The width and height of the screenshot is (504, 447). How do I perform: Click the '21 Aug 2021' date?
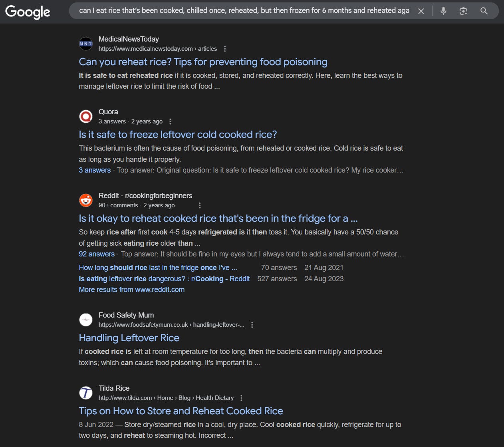pyautogui.click(x=324, y=268)
